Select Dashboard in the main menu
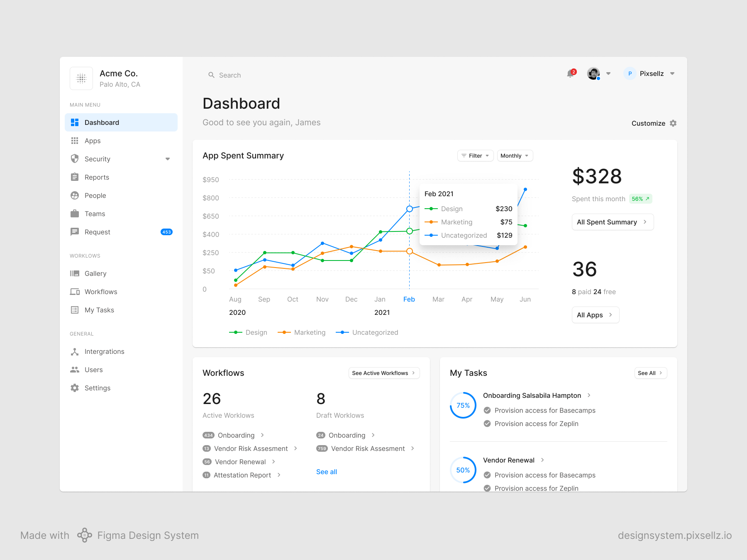Screen dimensions: 747x560 click(102, 122)
